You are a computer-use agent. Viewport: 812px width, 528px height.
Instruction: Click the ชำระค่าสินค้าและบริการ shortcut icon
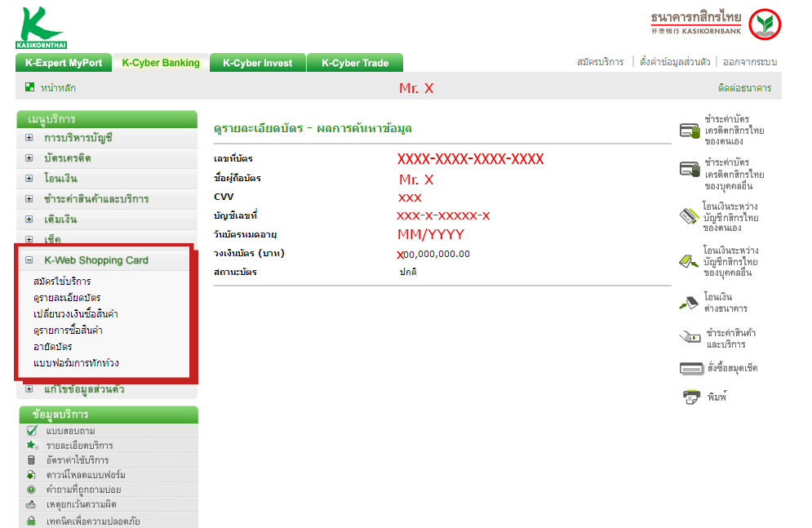[690, 338]
